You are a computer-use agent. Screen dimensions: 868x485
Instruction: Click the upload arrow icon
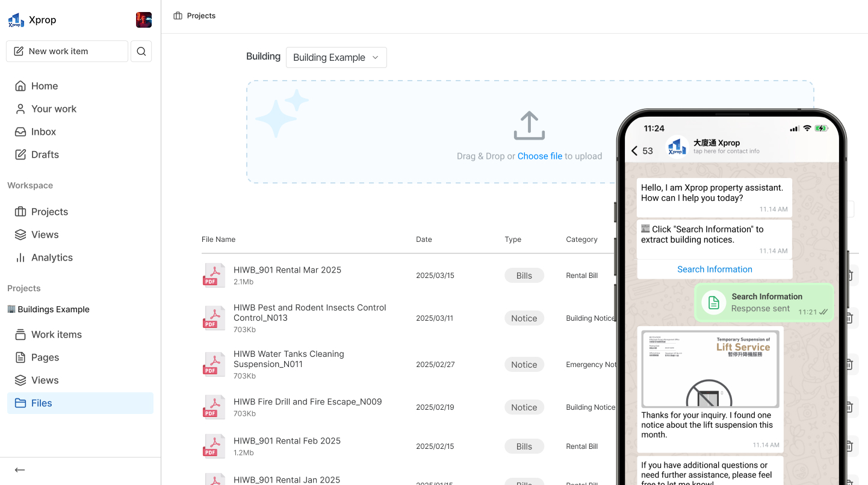pos(529,125)
